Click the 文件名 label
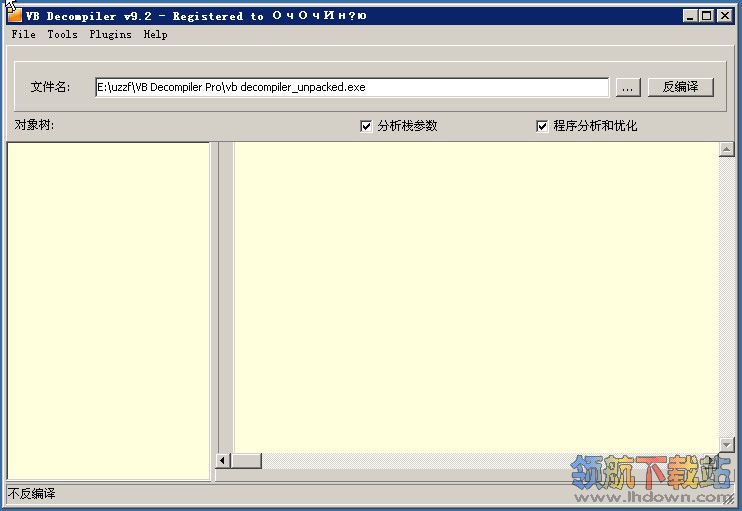The width and height of the screenshot is (742, 511). (50, 87)
